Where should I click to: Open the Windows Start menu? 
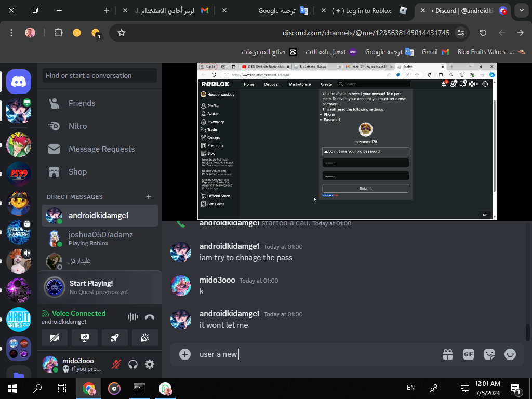pos(12,389)
